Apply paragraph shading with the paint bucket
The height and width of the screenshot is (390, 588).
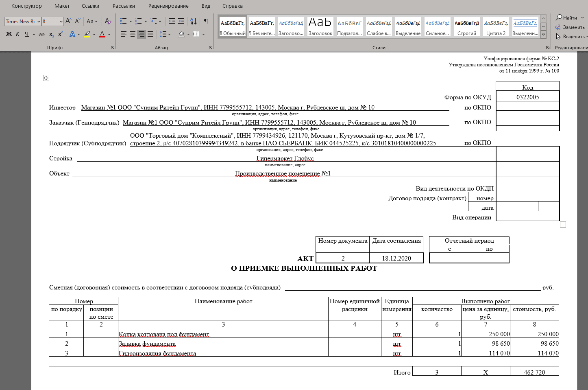click(181, 34)
